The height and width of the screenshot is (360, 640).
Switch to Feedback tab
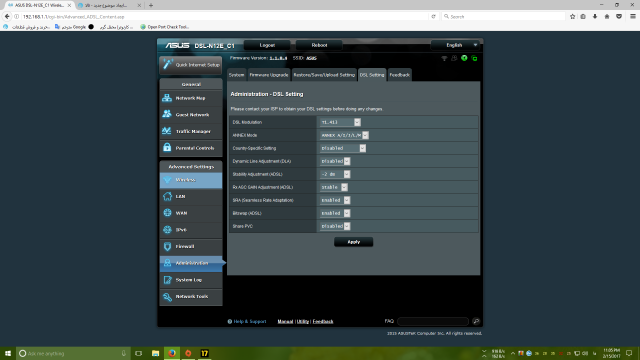(400, 75)
